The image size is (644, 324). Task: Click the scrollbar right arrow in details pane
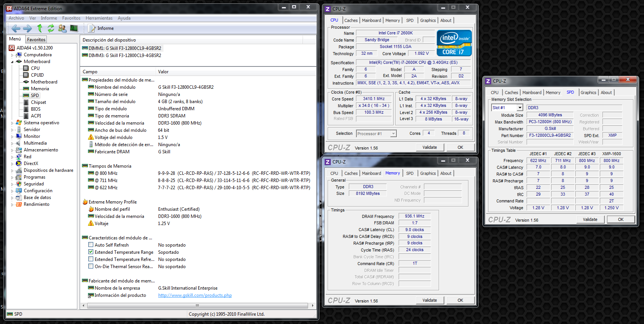point(313,305)
